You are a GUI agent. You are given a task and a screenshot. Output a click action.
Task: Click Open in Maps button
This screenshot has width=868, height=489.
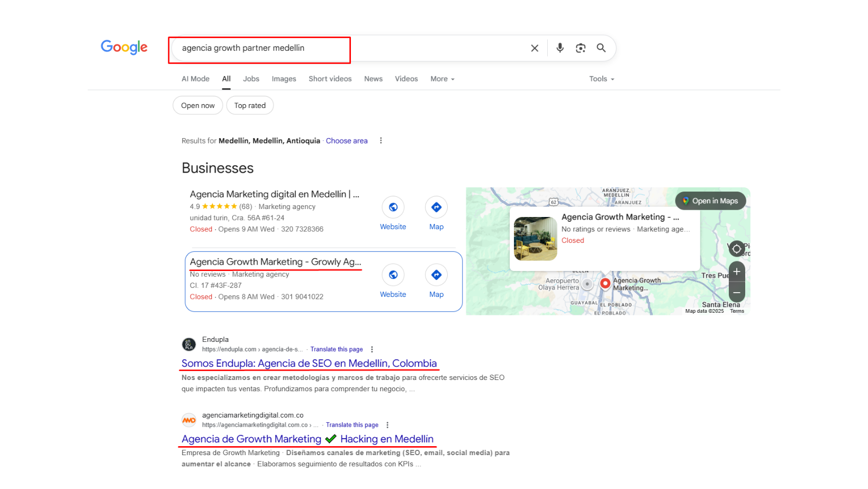tap(710, 201)
